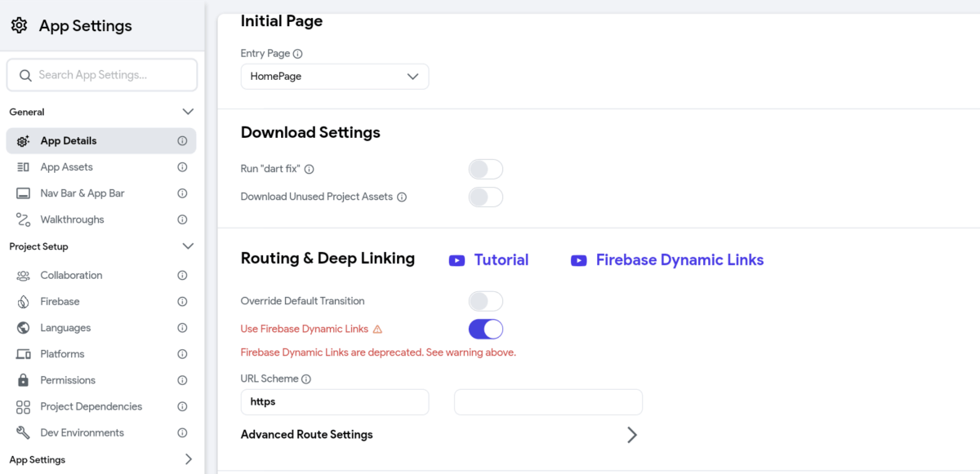Open the Entry Page HomePage dropdown
The height and width of the screenshot is (474, 980).
335,77
